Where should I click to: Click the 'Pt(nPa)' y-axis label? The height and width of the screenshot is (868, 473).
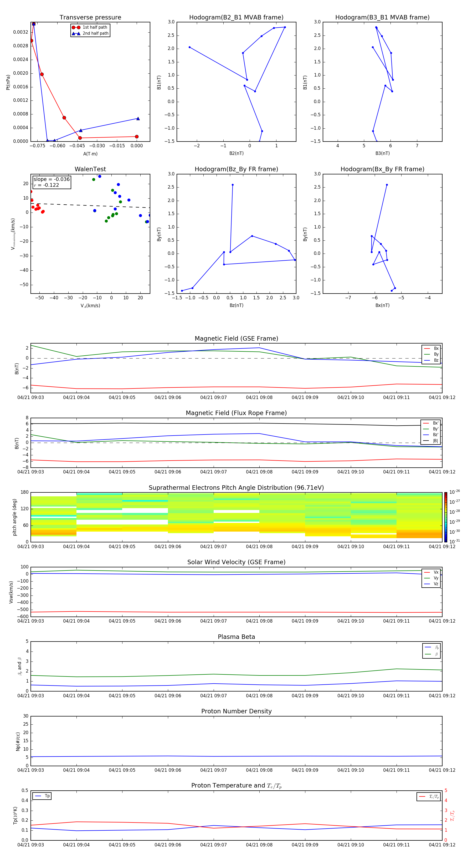[x=8, y=82]
